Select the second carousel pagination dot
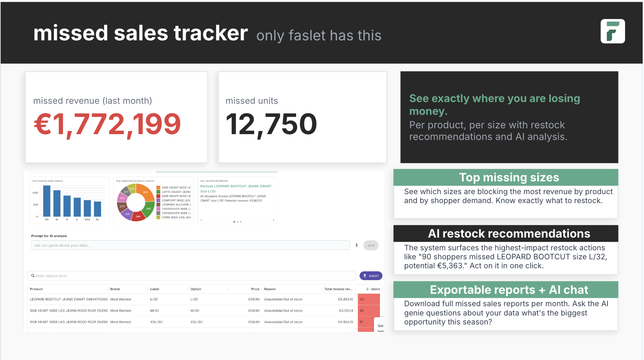 pyautogui.click(x=238, y=222)
